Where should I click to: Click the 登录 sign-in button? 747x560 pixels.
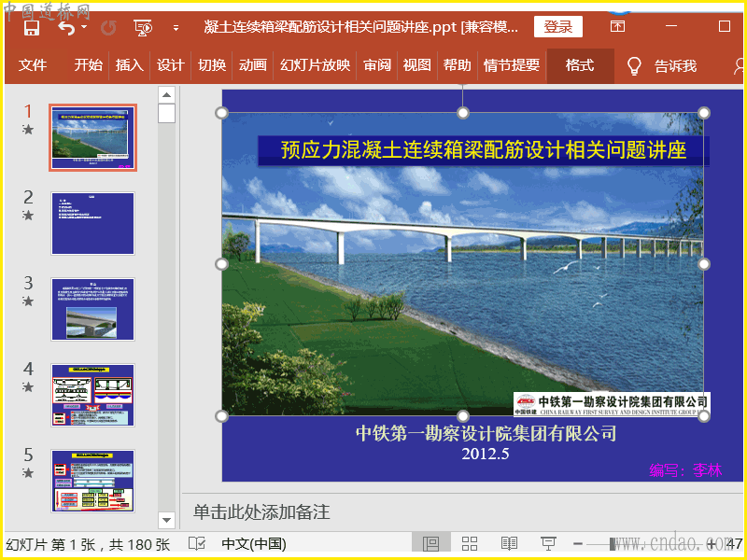(x=557, y=27)
